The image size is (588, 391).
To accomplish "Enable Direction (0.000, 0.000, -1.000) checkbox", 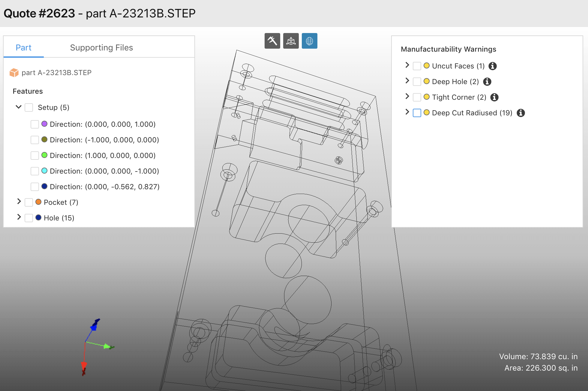I will (35, 171).
